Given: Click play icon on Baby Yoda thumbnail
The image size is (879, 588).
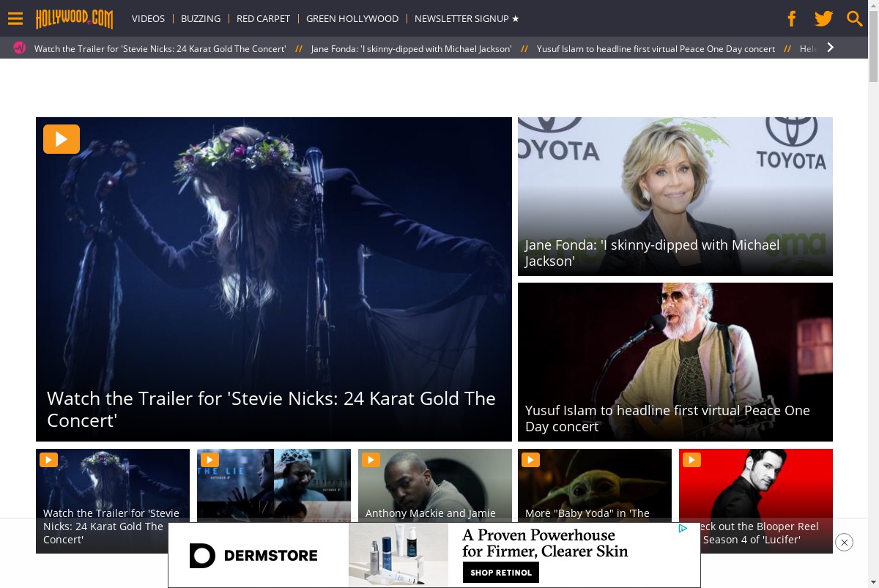Looking at the screenshot, I should (530, 460).
